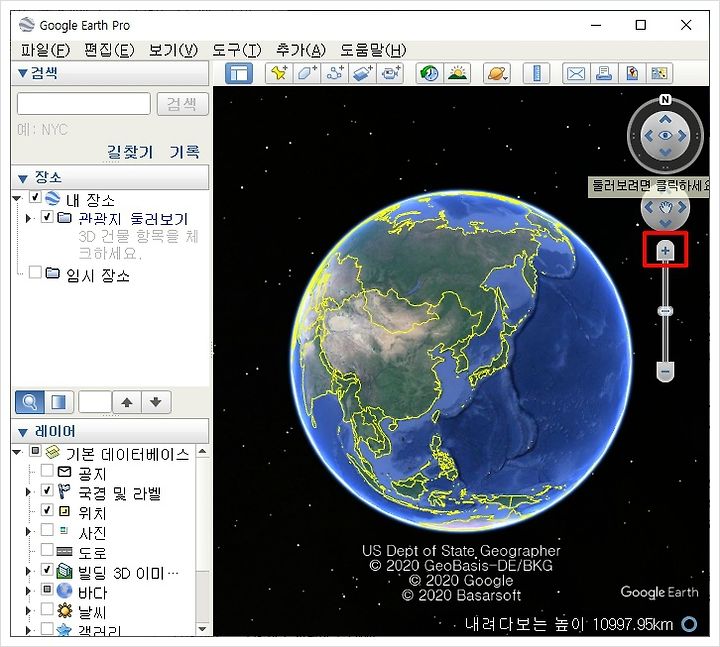This screenshot has height=647, width=720.
Task: Open the 파일(F) menu
Action: pyautogui.click(x=45, y=50)
